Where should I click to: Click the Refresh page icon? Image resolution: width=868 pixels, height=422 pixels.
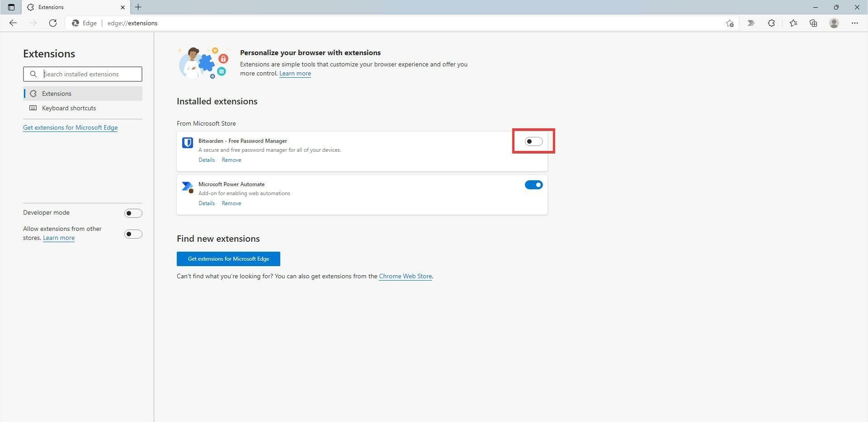[x=53, y=23]
